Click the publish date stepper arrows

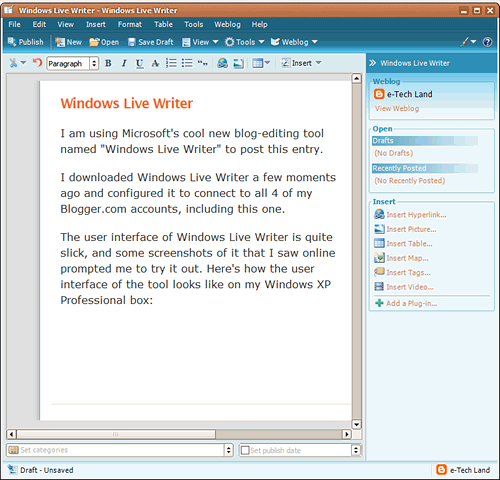coord(356,450)
